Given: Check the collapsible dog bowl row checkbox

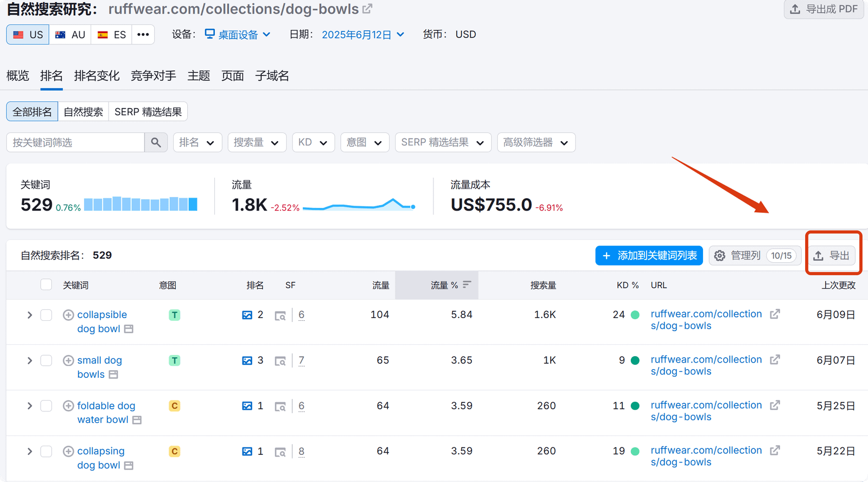Looking at the screenshot, I should point(46,315).
